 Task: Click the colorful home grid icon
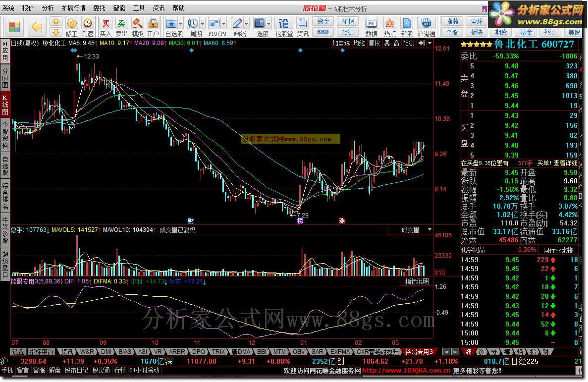[x=15, y=27]
